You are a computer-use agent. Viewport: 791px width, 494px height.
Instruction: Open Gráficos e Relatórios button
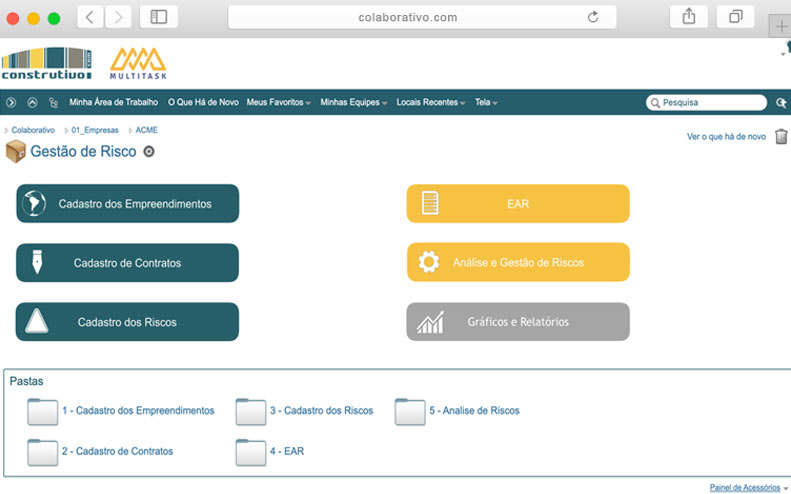point(518,322)
